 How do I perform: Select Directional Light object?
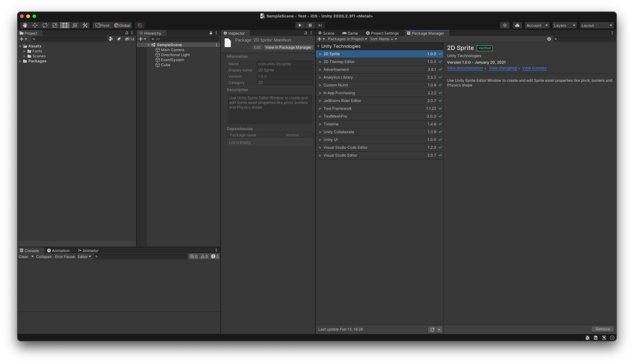(175, 55)
